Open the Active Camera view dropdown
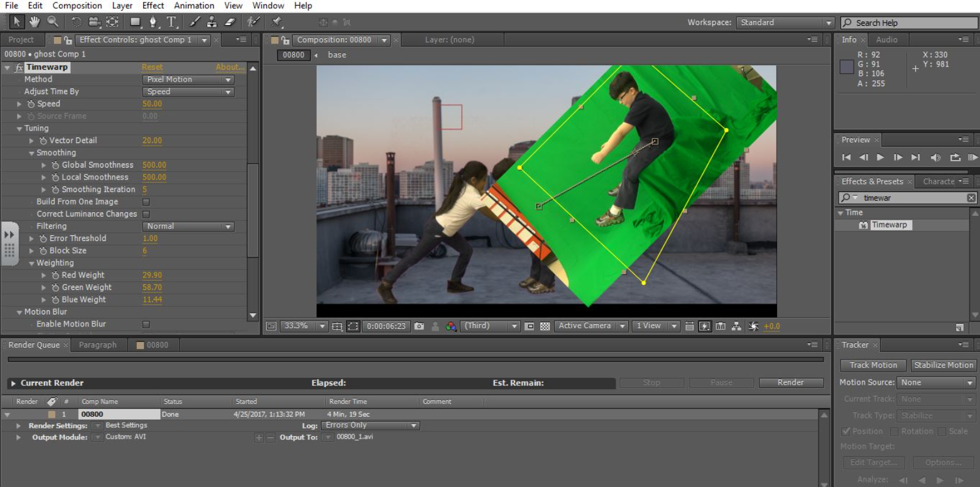This screenshot has width=980, height=487. [591, 326]
